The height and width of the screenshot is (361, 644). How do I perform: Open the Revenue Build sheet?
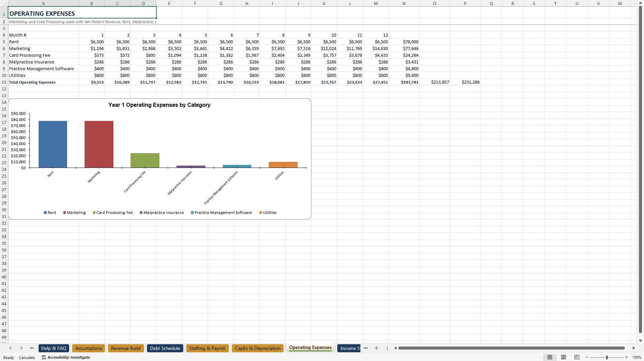click(126, 348)
